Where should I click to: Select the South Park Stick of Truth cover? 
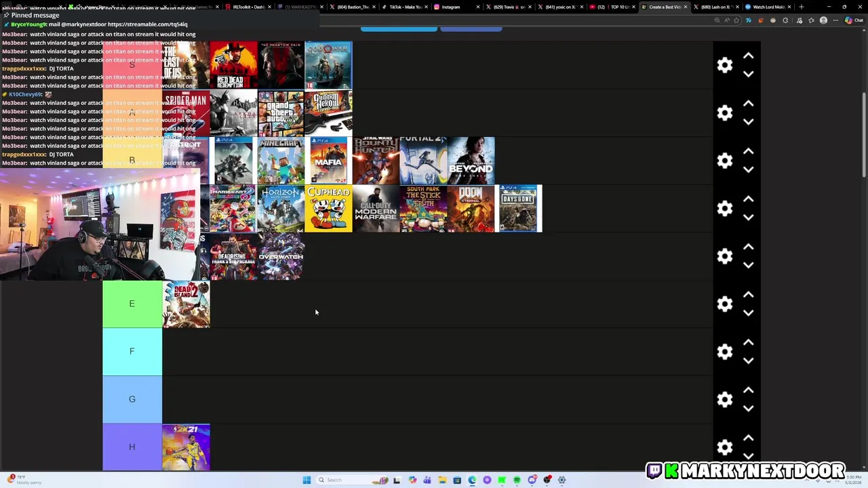click(x=424, y=208)
